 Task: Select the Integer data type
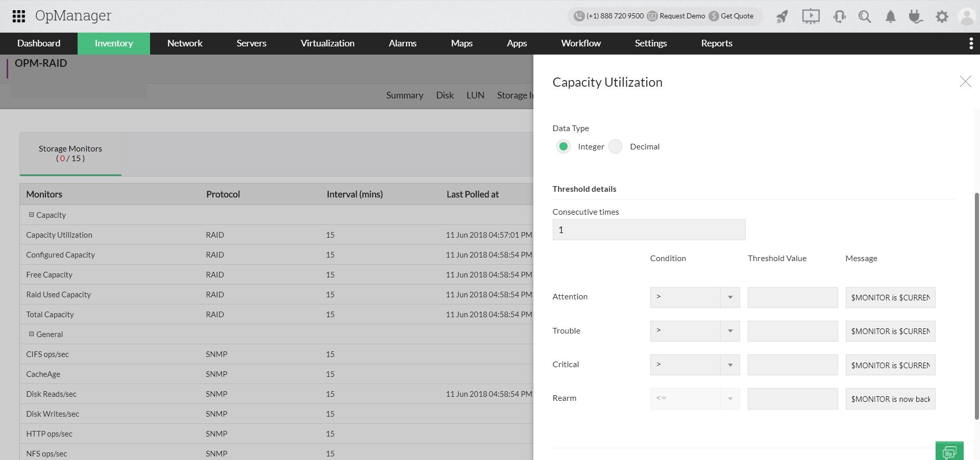click(x=563, y=147)
